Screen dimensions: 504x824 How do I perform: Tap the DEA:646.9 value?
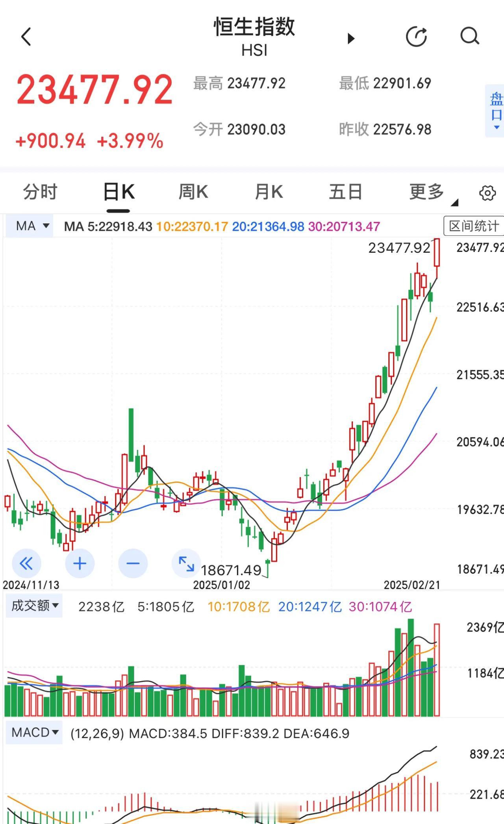tap(316, 733)
